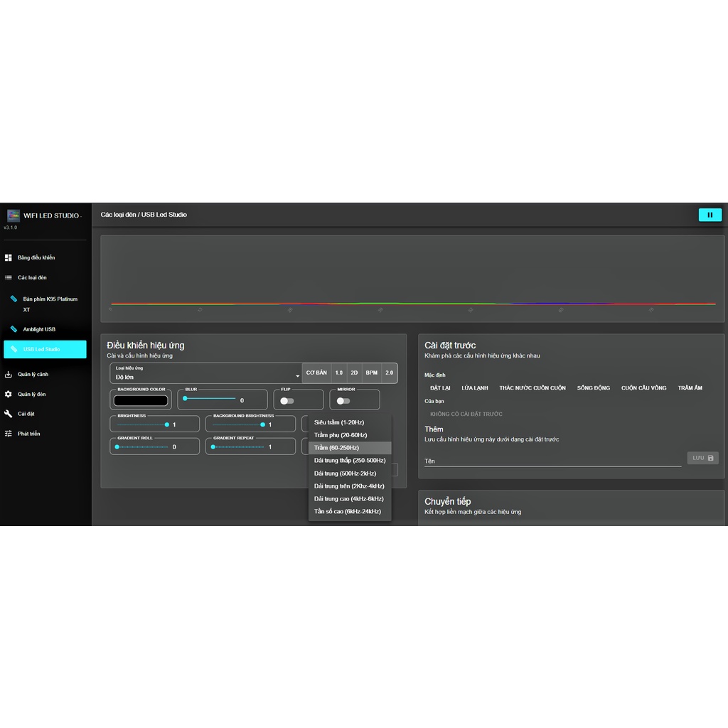This screenshot has height=728, width=728.
Task: Switch to the BPM effect tab
Action: click(372, 373)
